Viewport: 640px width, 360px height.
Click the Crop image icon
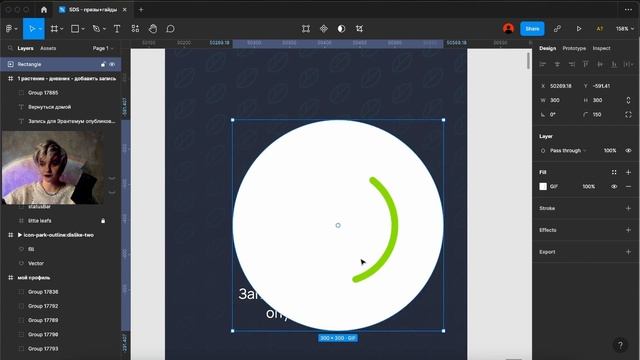coord(359,29)
